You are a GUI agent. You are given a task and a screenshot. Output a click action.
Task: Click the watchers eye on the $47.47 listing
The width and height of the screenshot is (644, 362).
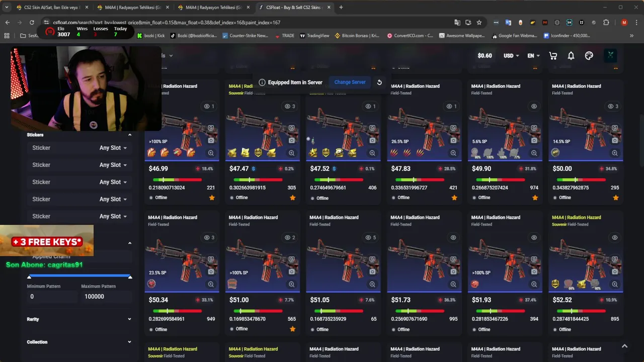point(290,106)
